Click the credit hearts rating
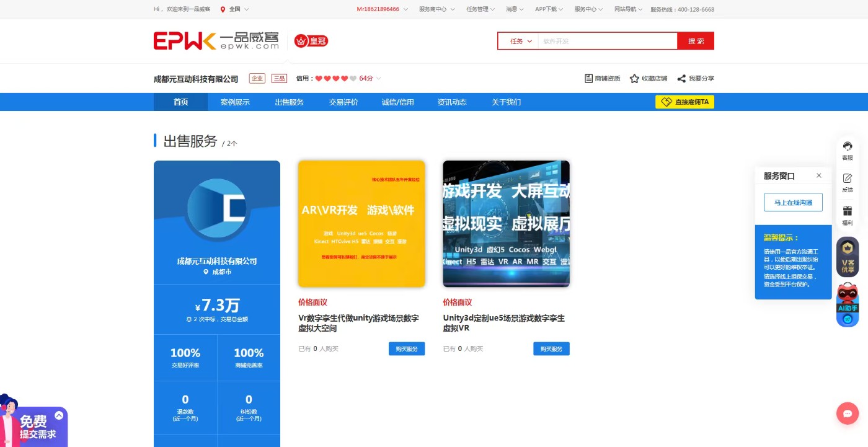The width and height of the screenshot is (868, 447). 336,79
